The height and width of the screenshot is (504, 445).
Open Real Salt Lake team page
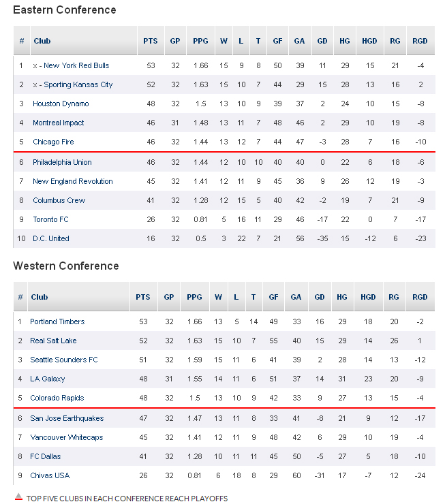click(53, 341)
